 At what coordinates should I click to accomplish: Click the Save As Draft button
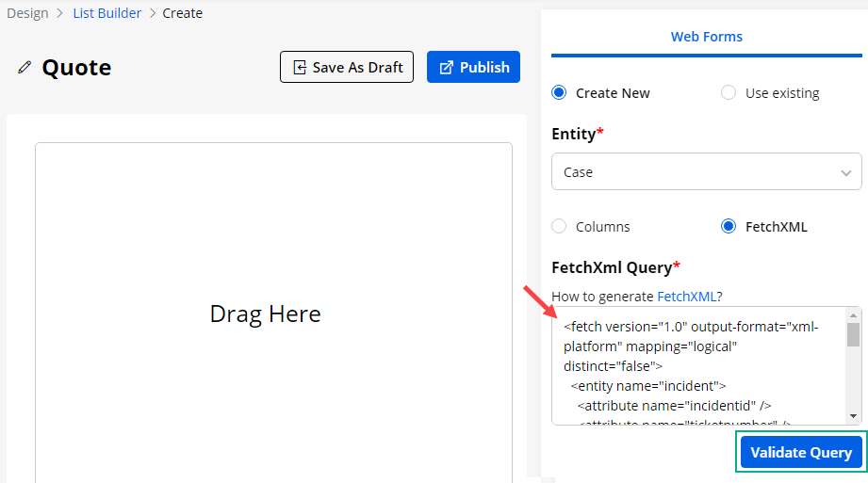[347, 67]
